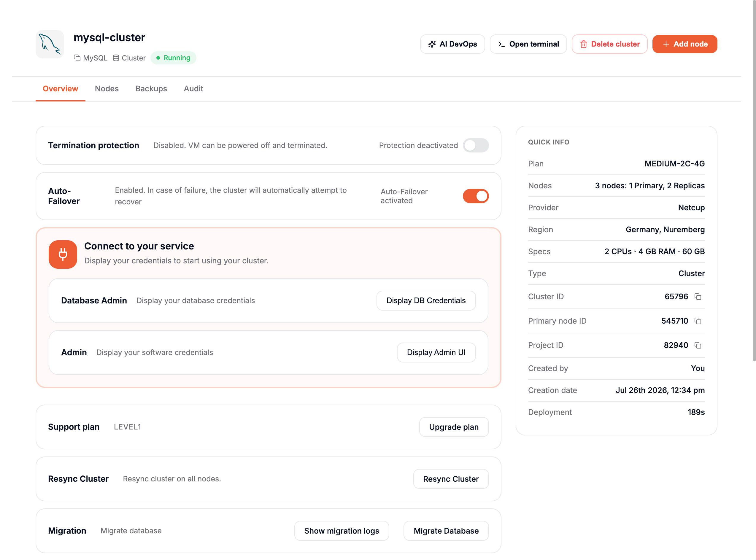The height and width of the screenshot is (560, 756).
Task: Click the Connect to your service heading
Action: [x=139, y=246]
